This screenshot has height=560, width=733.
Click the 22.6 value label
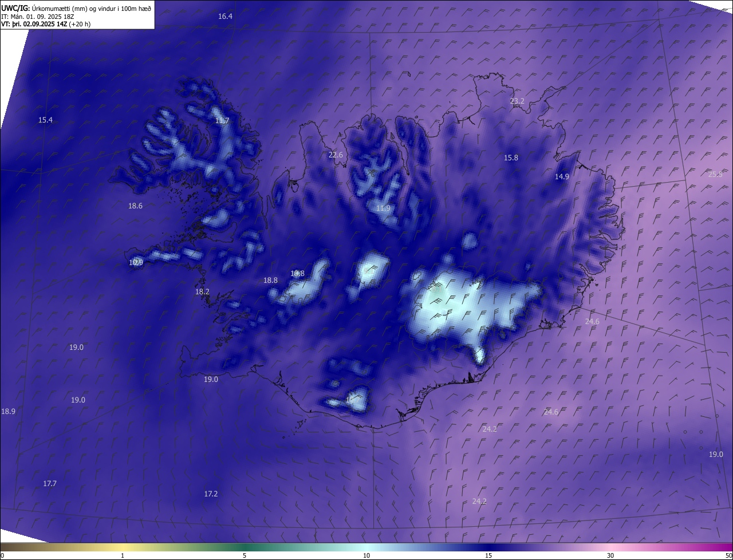coord(336,155)
